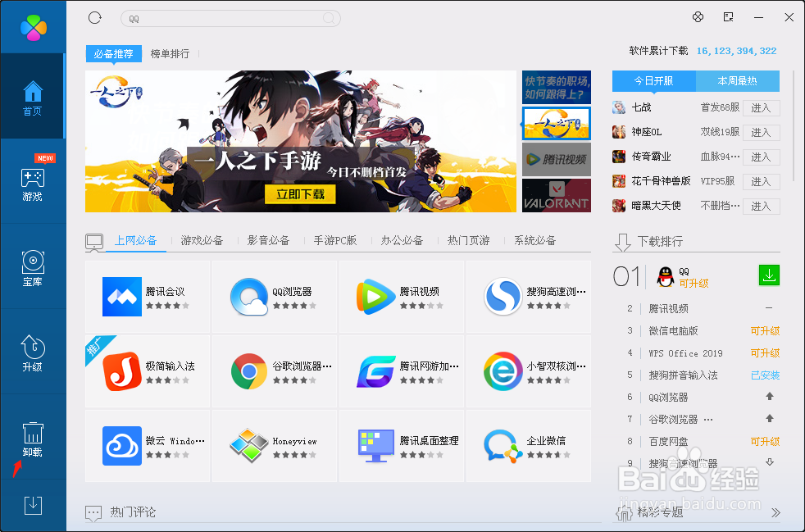
Task: Open the 极简输入法 app icon
Action: point(121,371)
